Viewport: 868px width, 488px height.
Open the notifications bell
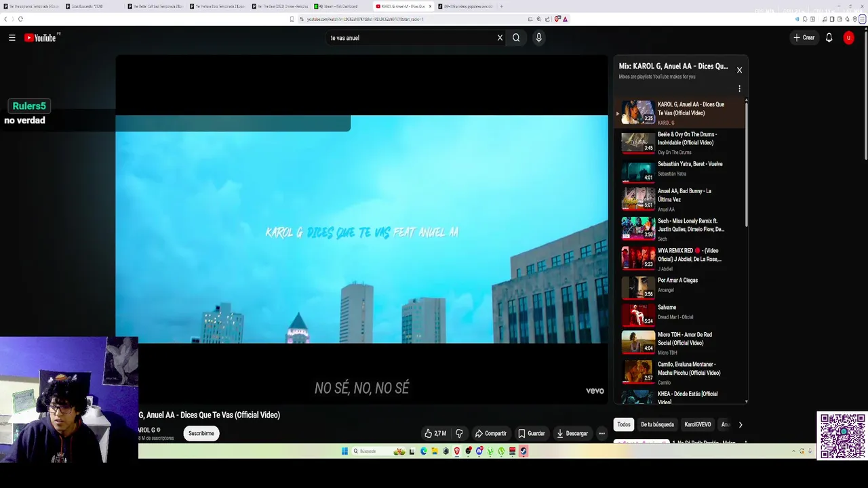tap(829, 38)
